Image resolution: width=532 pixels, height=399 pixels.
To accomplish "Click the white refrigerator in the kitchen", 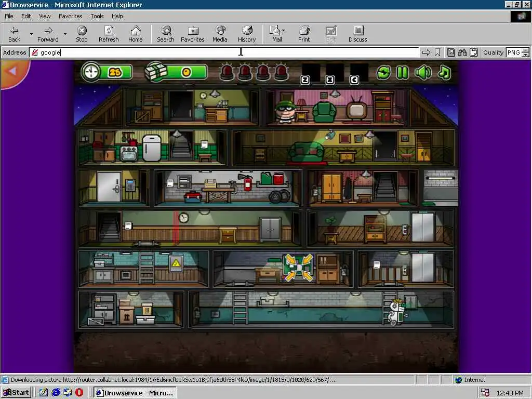I will (152, 148).
